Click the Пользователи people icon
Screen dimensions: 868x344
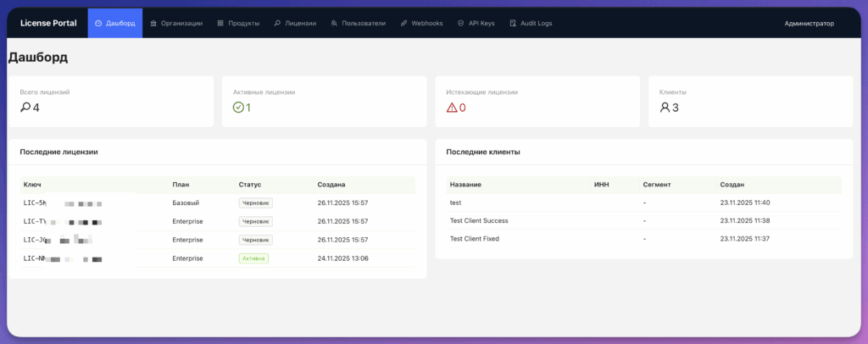click(x=334, y=24)
